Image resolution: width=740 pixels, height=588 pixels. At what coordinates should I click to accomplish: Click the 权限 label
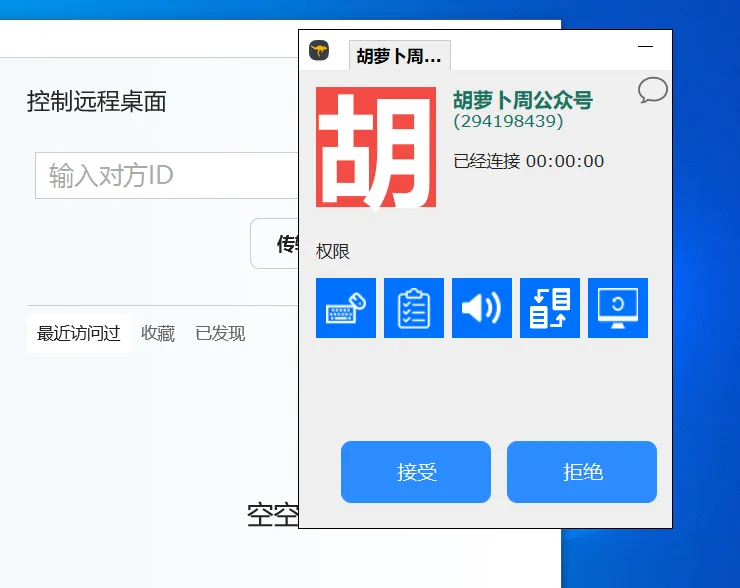coord(333,252)
